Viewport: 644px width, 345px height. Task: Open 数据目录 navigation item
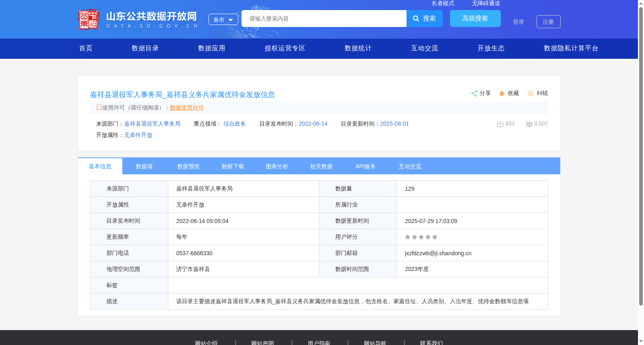pos(145,48)
